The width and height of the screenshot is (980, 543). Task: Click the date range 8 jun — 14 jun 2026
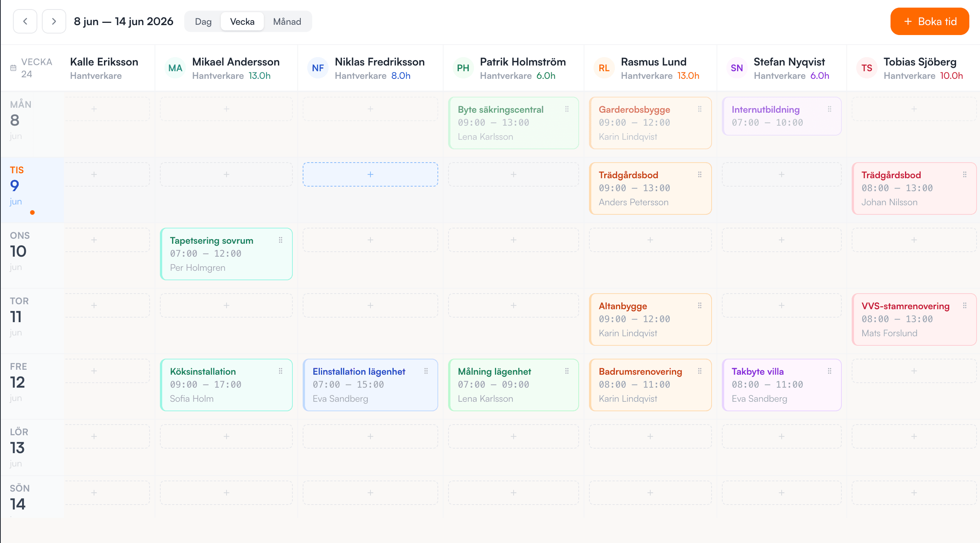124,21
